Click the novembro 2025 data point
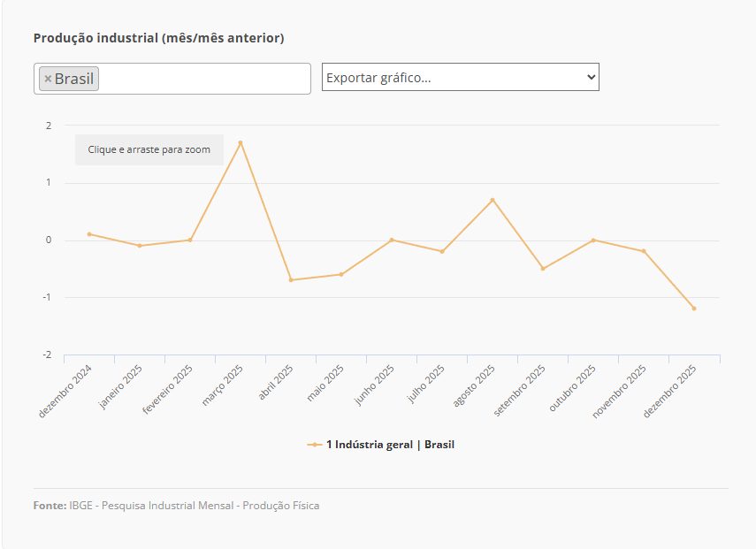Viewport: 756px width, 549px height. pyautogui.click(x=644, y=251)
